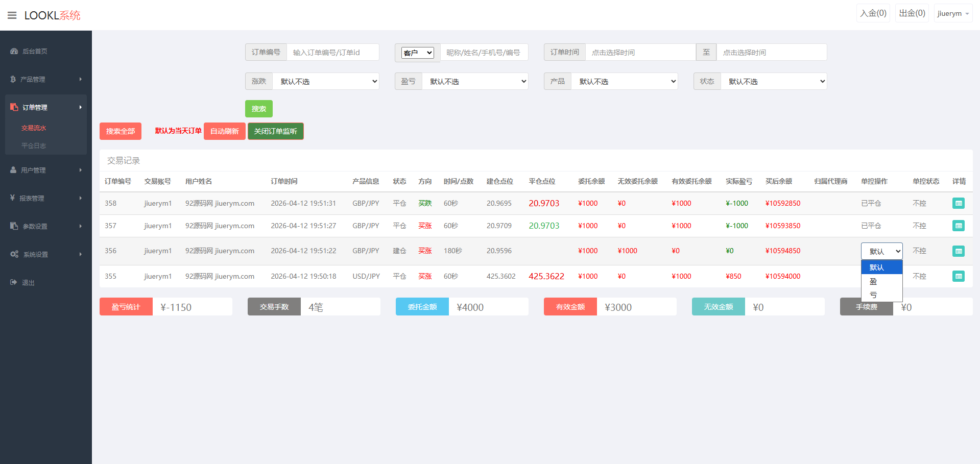Open the jiuerym account dropdown
Image resolution: width=980 pixels, height=464 pixels.
[x=952, y=14]
